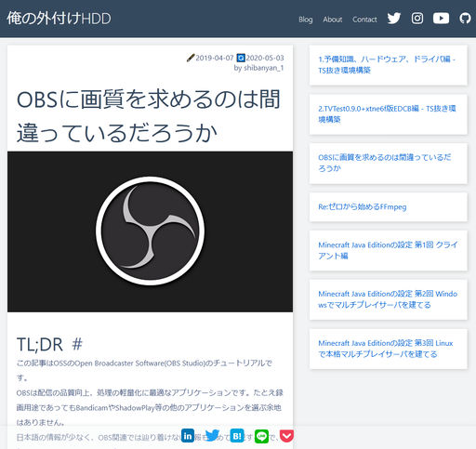
Task: Save the article to Pocket
Action: point(286,436)
